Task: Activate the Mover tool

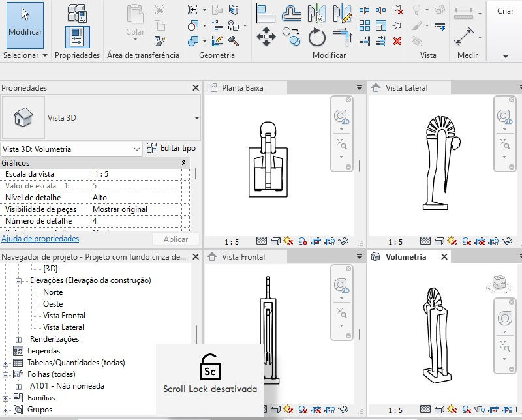Action: pyautogui.click(x=266, y=35)
